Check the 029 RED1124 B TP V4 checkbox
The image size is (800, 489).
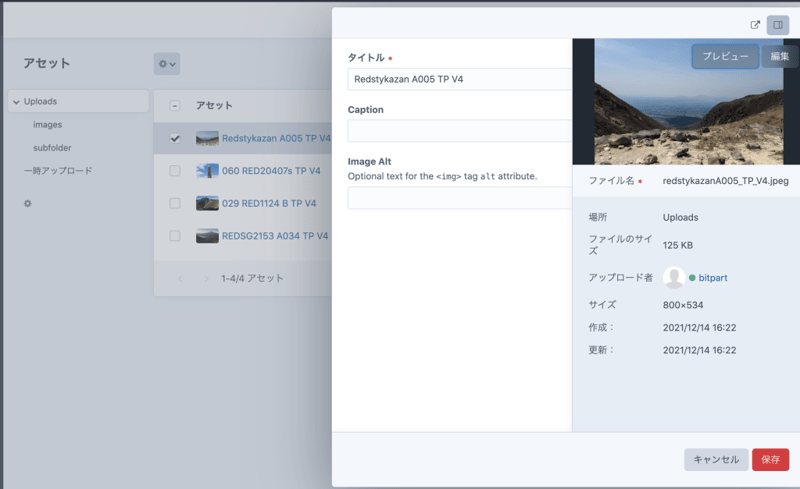pyautogui.click(x=175, y=203)
